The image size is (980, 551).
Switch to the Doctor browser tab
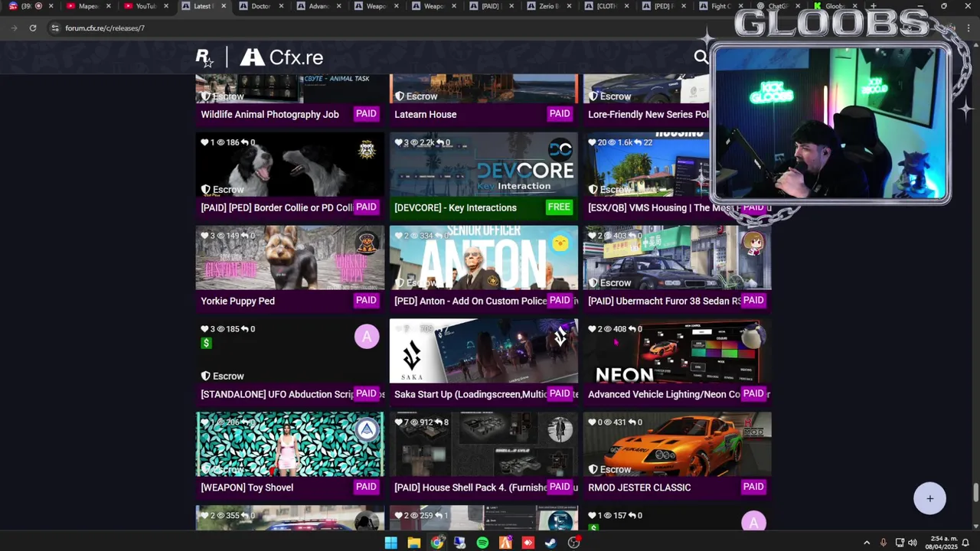coord(261,6)
